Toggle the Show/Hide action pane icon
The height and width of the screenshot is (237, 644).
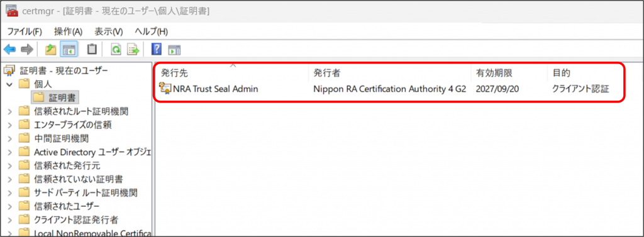point(175,50)
